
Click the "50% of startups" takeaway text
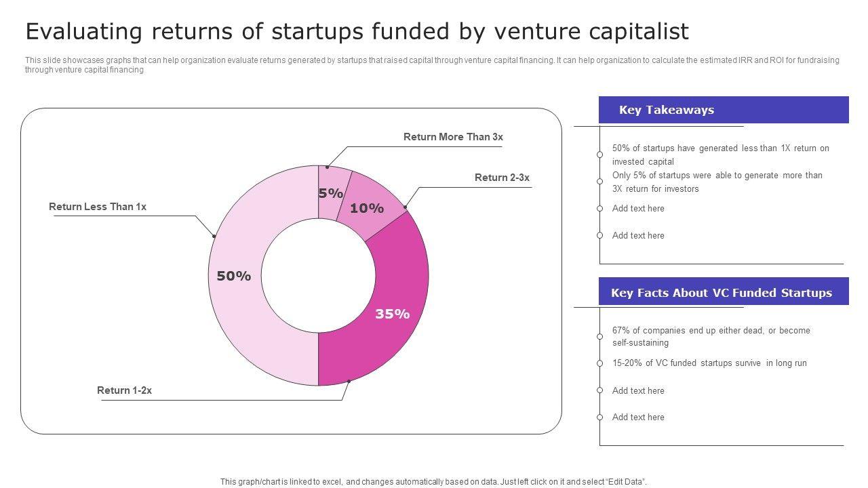click(720, 155)
